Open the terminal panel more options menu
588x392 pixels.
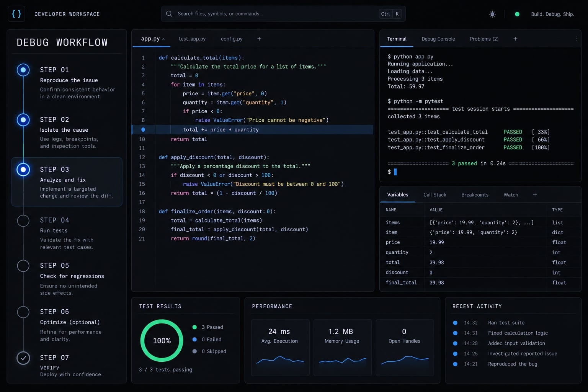pos(576,39)
